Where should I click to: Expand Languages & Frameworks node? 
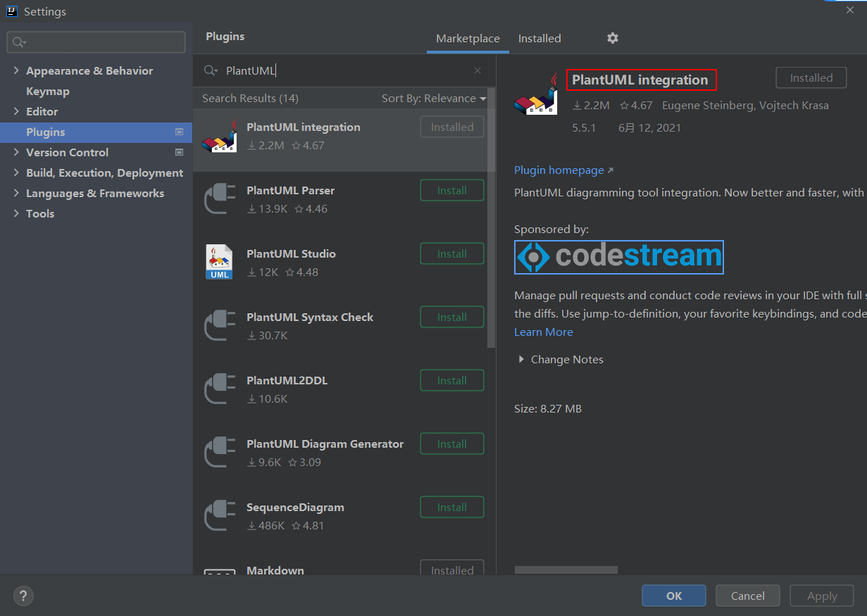coord(16,193)
